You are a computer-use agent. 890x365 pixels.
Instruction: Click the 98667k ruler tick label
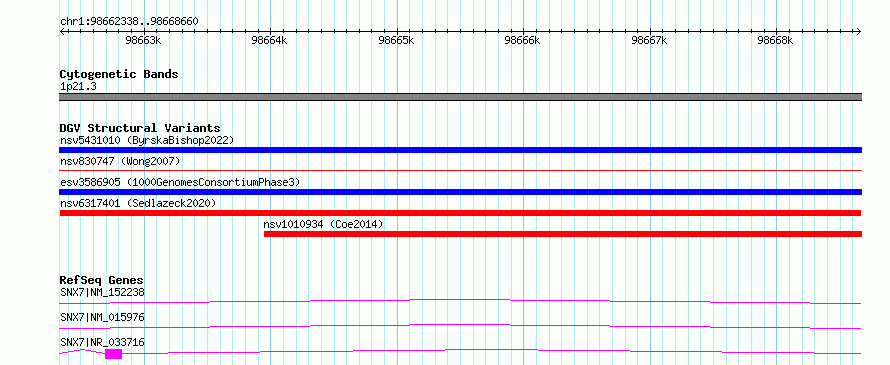pos(649,40)
